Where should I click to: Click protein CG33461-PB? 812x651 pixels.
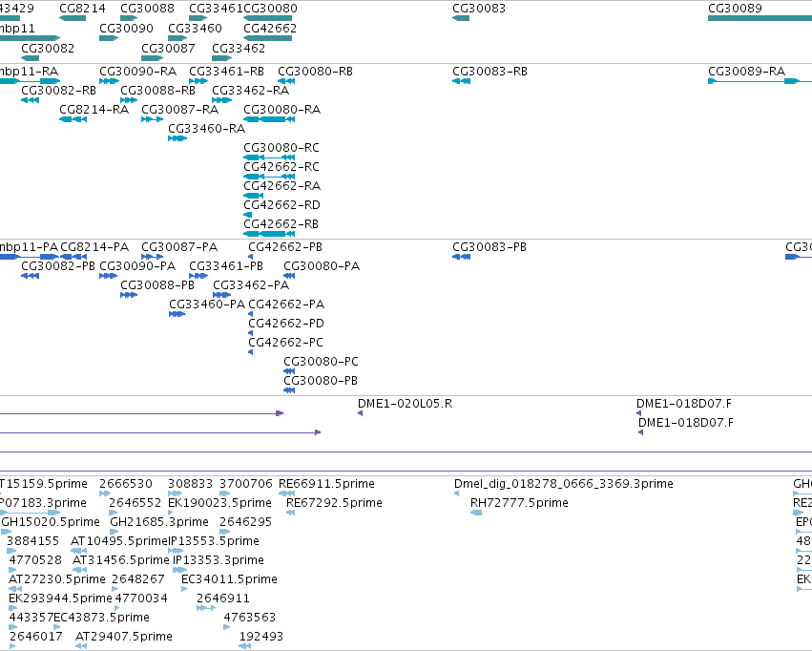coord(226,266)
